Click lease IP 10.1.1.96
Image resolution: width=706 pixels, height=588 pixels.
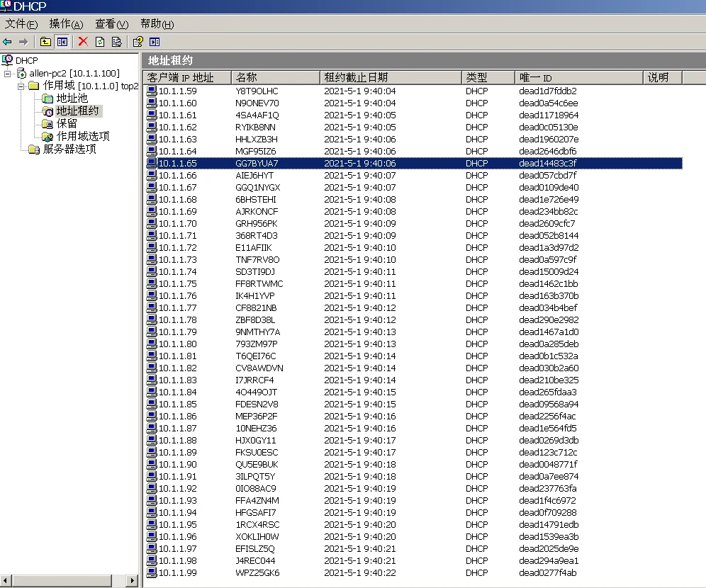tap(177, 536)
